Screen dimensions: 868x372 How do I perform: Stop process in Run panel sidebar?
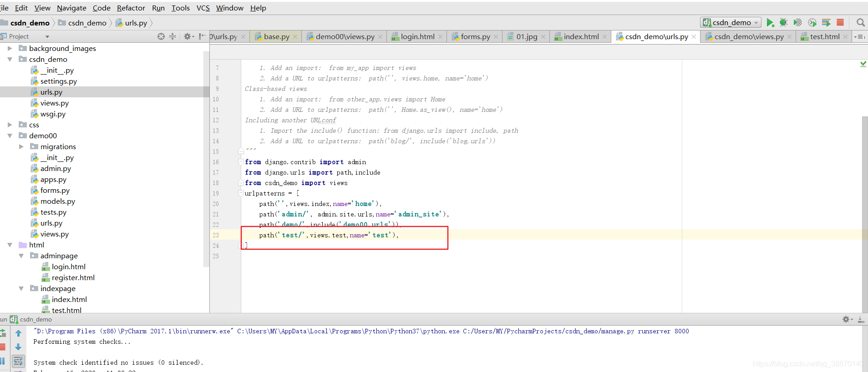[2, 347]
